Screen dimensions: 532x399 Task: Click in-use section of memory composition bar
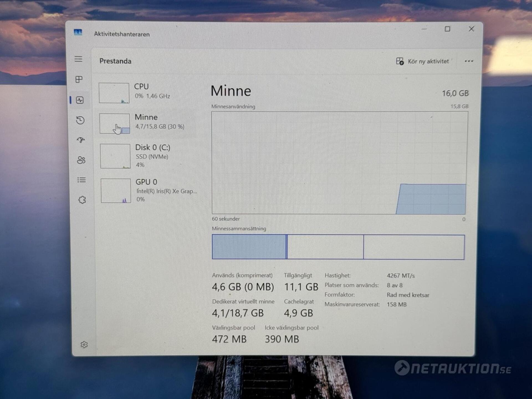point(249,247)
